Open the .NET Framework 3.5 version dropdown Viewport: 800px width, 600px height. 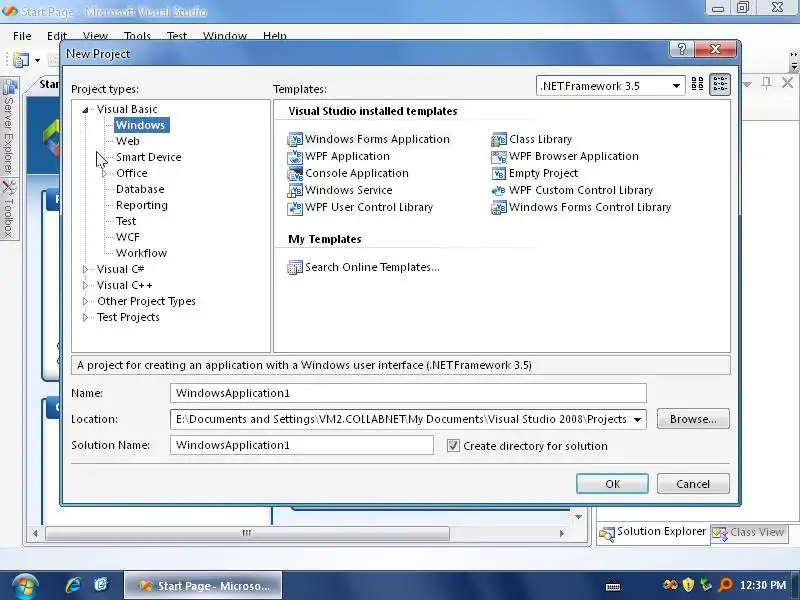(x=676, y=86)
